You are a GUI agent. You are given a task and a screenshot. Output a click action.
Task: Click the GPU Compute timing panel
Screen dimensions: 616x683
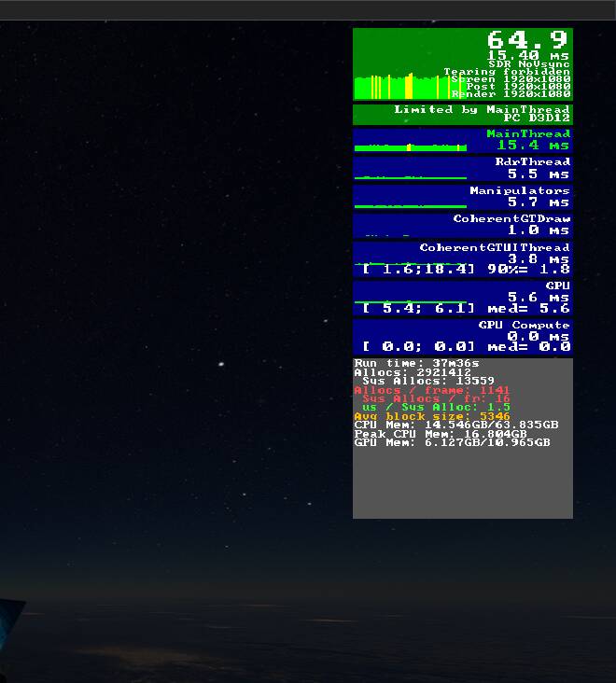pos(462,336)
